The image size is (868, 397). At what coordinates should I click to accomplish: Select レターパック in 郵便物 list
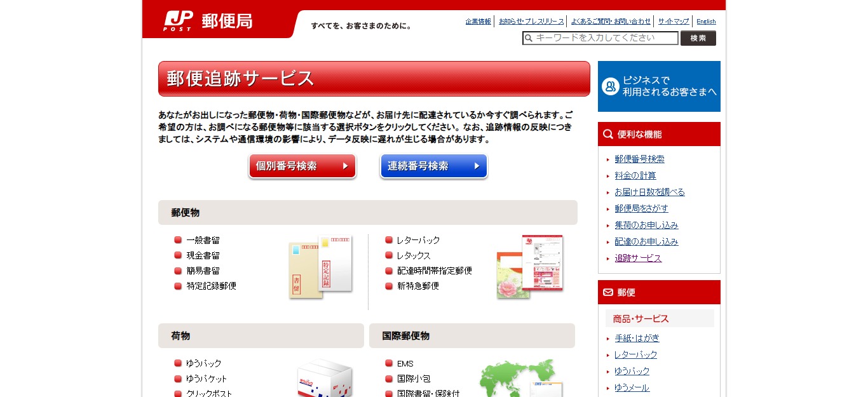point(419,240)
